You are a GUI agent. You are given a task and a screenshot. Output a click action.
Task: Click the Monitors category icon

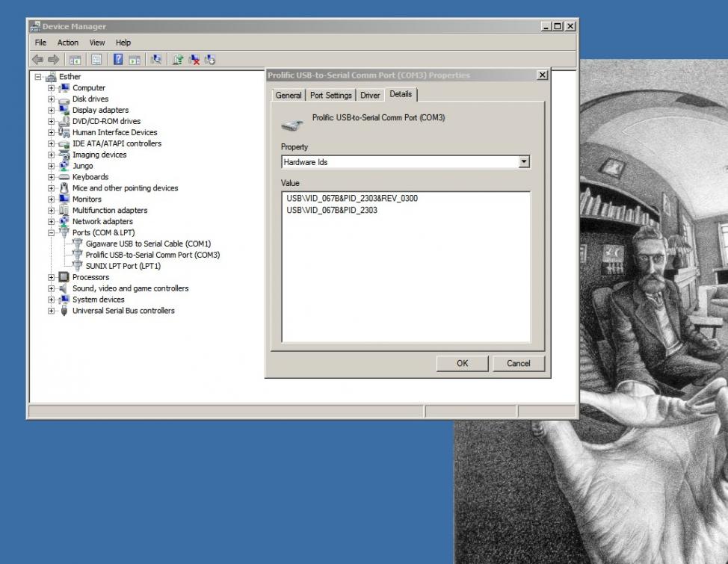click(x=64, y=199)
